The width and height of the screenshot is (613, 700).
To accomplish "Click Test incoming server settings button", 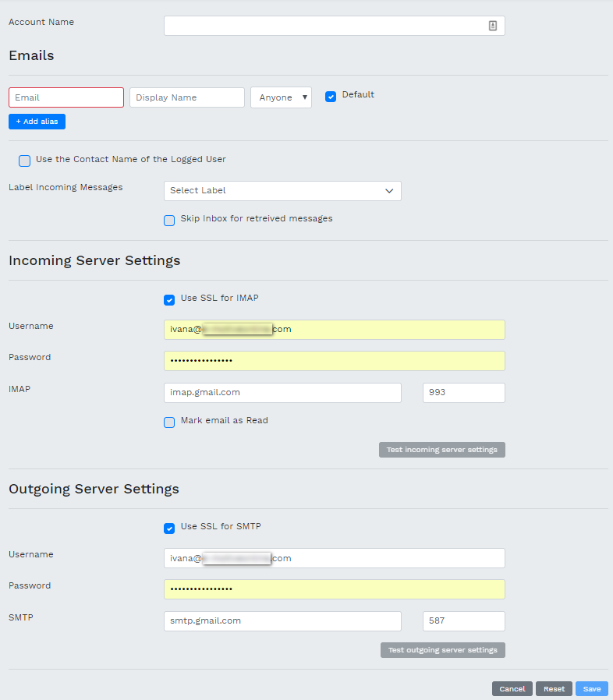I will pos(441,450).
